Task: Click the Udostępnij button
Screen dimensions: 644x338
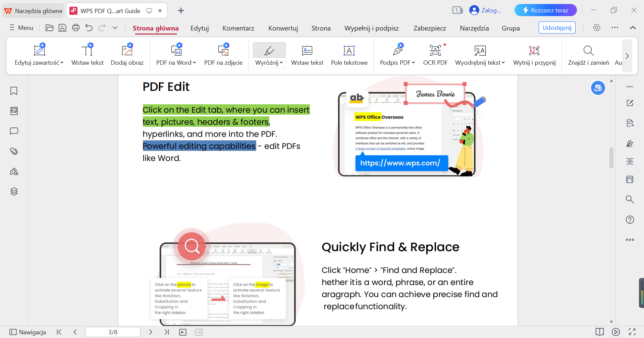Action: 557,28
